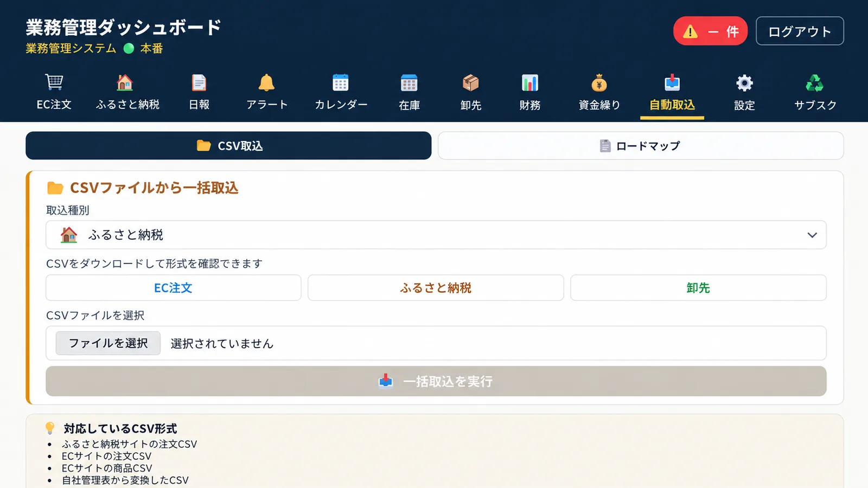Click the ECサイトの注文CSV list item
The image size is (868, 488).
pos(106,456)
